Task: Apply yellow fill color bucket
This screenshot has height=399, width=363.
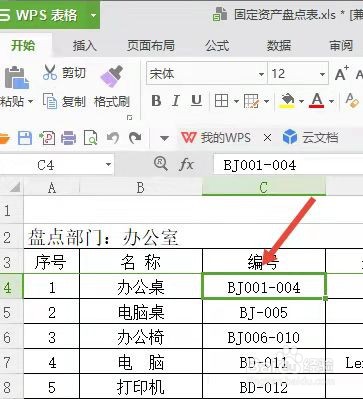Action: [288, 101]
